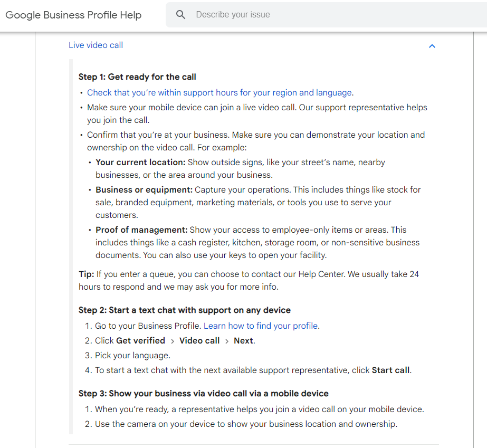The width and height of the screenshot is (487, 448).
Task: Collapse the Live video call section chevron
Action: point(432,46)
